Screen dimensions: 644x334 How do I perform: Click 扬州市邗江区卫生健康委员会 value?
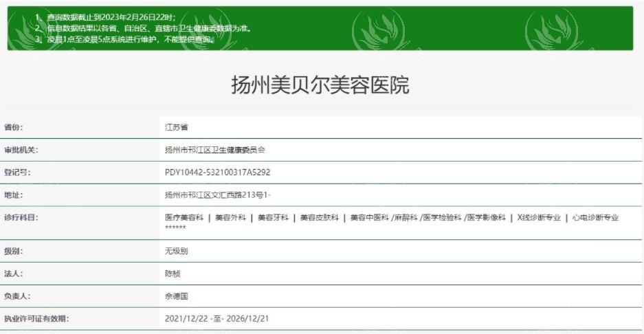[x=215, y=150]
